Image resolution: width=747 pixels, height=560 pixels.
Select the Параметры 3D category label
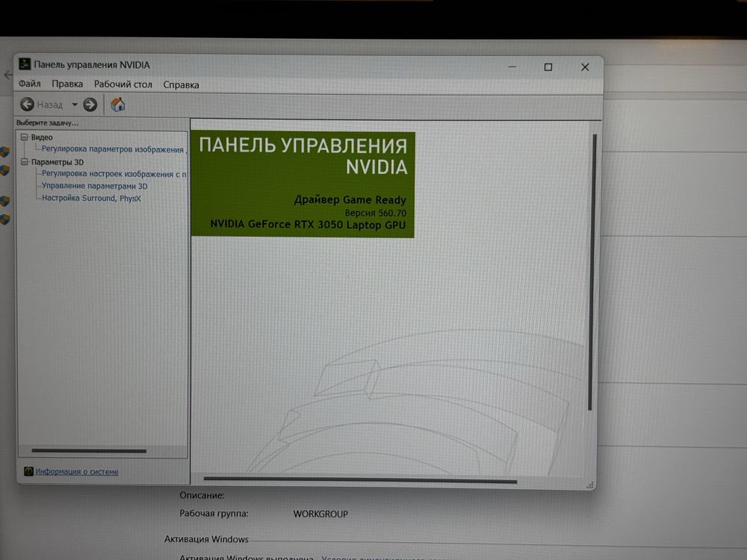[x=58, y=162]
